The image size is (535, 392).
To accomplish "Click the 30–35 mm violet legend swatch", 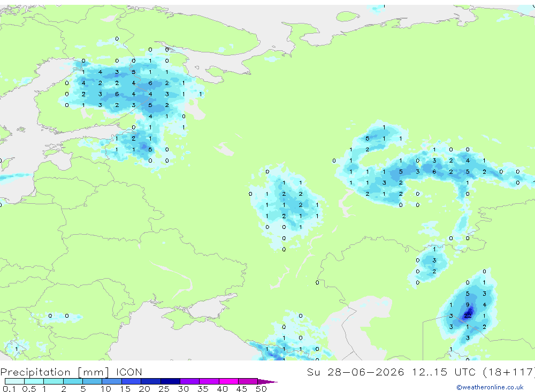I will click(190, 381).
